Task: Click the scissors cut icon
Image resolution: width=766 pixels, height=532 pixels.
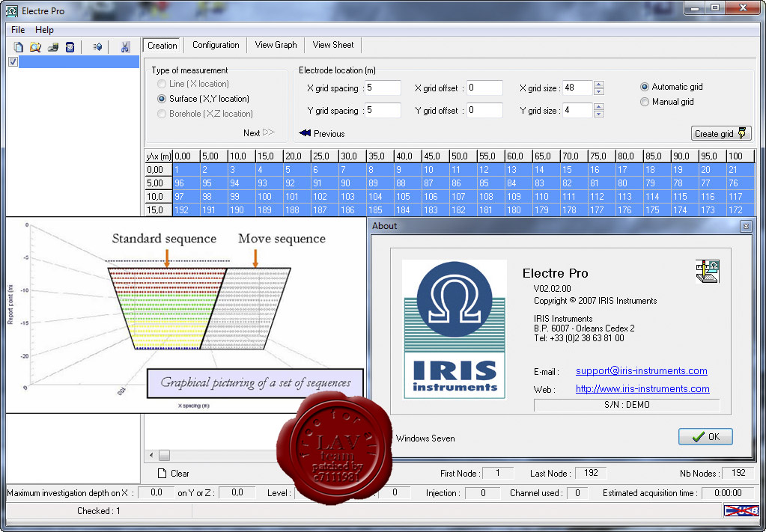Action: point(125,47)
